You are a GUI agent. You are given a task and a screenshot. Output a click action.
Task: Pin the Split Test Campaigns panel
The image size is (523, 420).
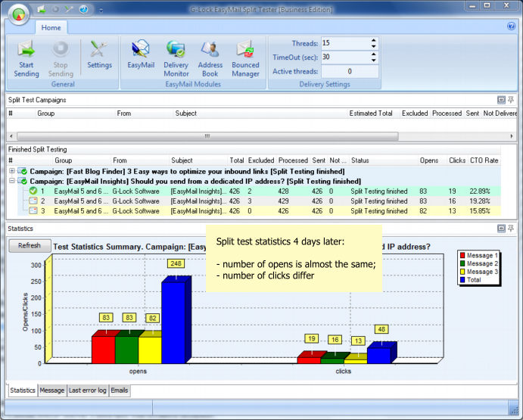tap(511, 99)
